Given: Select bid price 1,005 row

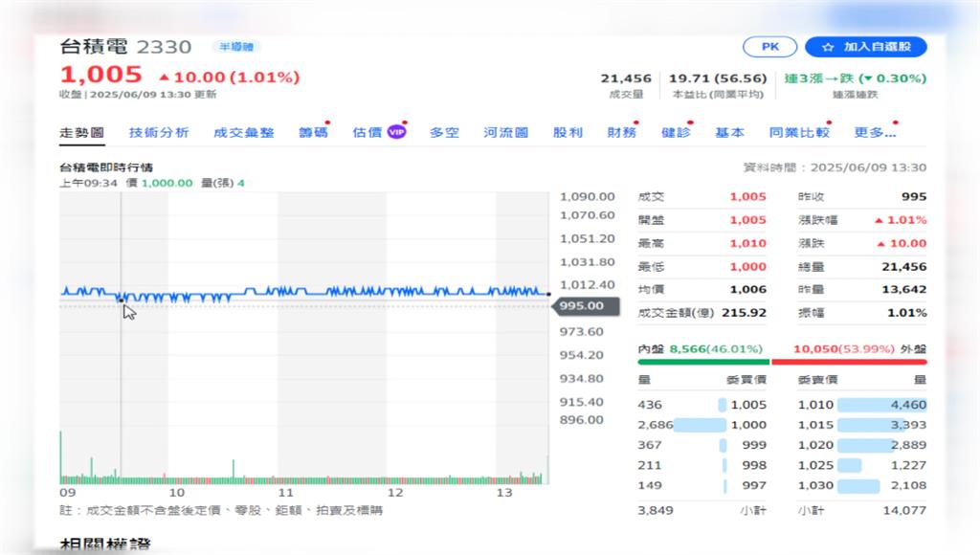Looking at the screenshot, I should tap(702, 405).
